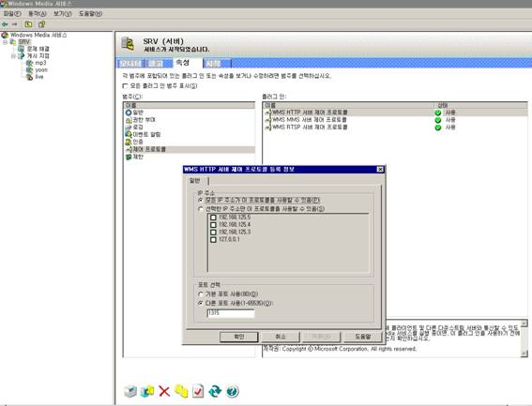
Task: Click the toolbar icon right of up-one-level
Action: [x=41, y=24]
